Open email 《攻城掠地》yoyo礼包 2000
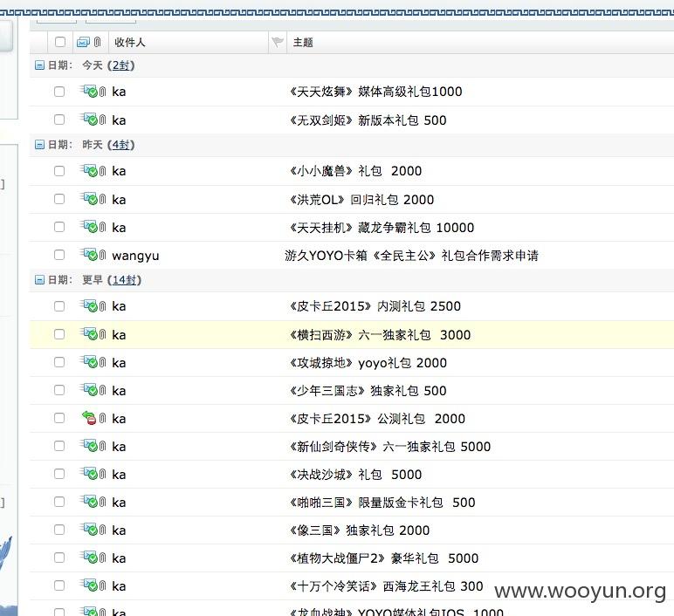The height and width of the screenshot is (616, 674). click(368, 363)
